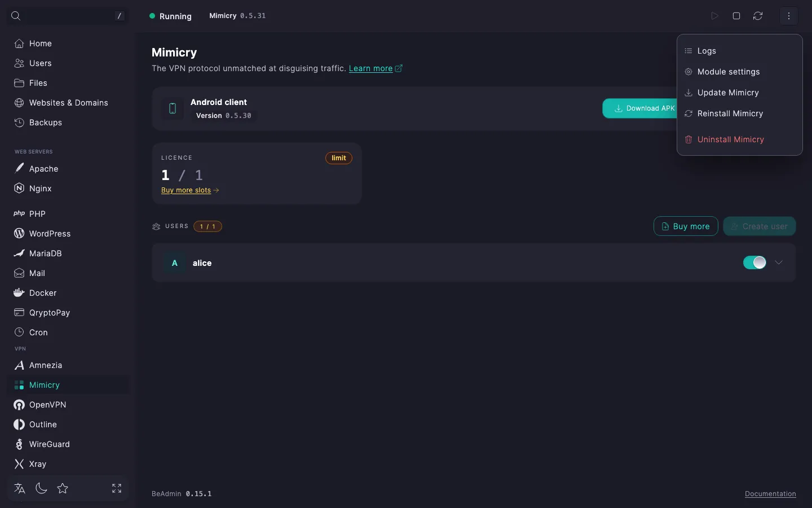Go to the Backups icon
Screen dimensions: 812x508
coord(19,122)
